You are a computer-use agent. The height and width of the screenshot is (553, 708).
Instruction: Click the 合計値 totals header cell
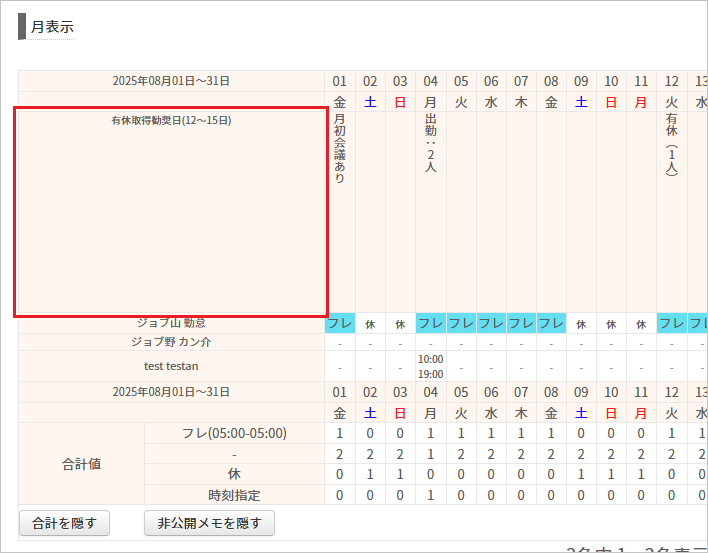pyautogui.click(x=81, y=464)
